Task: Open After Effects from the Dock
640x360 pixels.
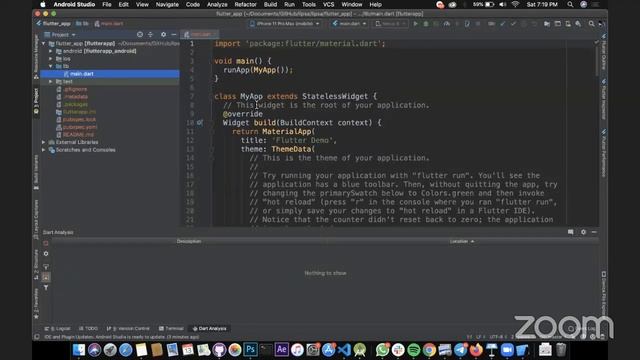Action: pyautogui.click(x=281, y=350)
